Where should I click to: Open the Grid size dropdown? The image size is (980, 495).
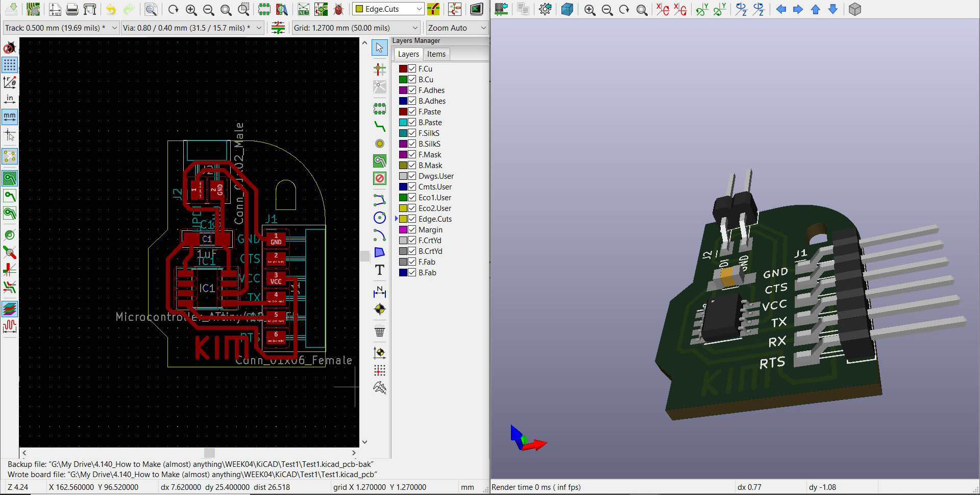[x=356, y=28]
